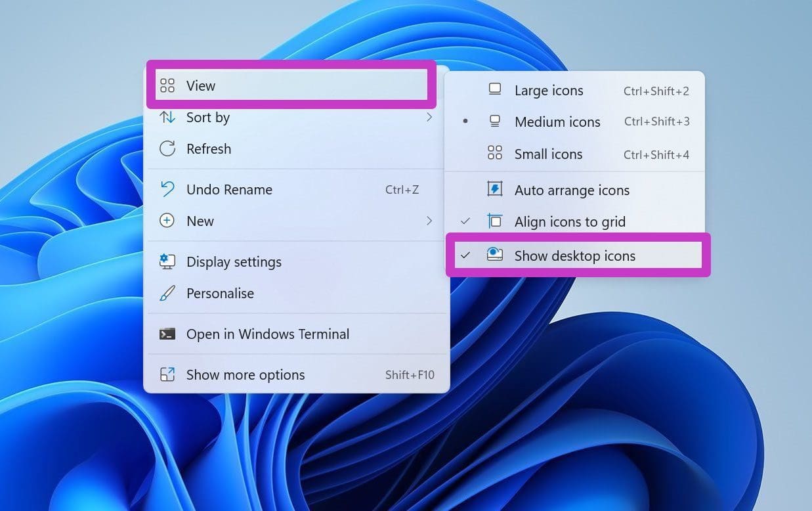The width and height of the screenshot is (812, 511).
Task: Click the Undo Rename arrow icon
Action: (167, 189)
